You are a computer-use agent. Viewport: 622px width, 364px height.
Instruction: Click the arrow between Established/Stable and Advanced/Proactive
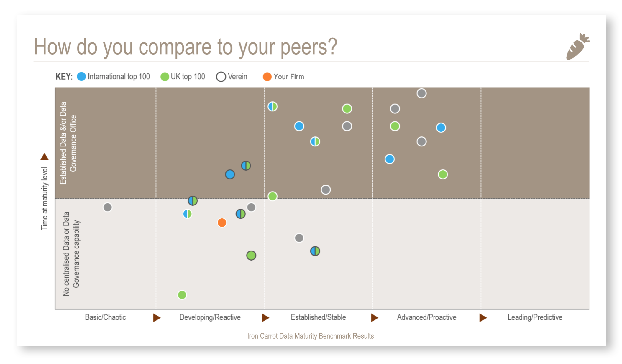[x=374, y=317]
